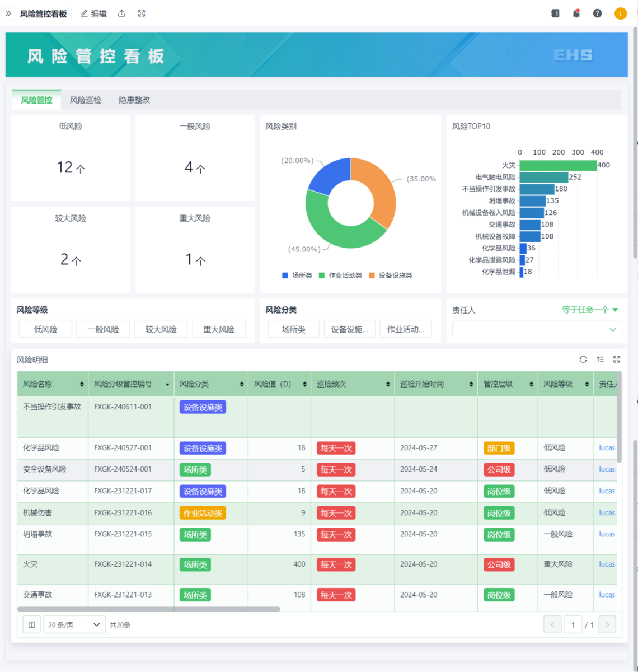Screen dimensions: 638x672
Task: Sort by 巡检开始时间 column
Action: click(471, 384)
